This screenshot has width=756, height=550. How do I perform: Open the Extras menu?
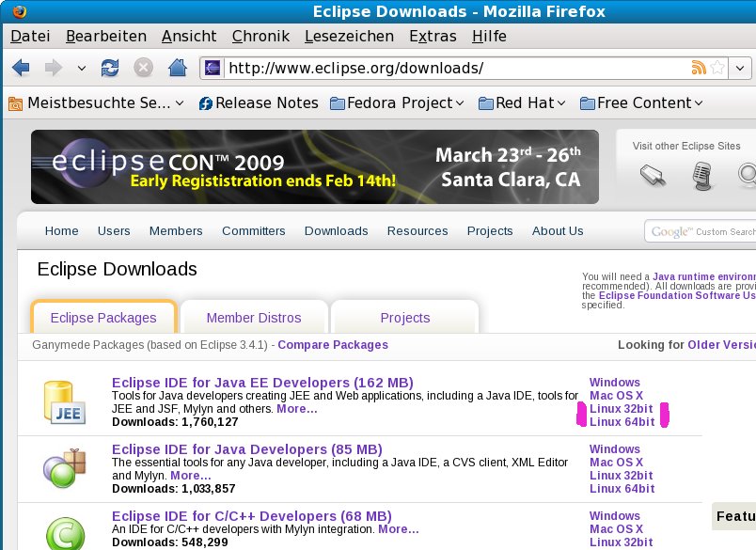(x=433, y=37)
